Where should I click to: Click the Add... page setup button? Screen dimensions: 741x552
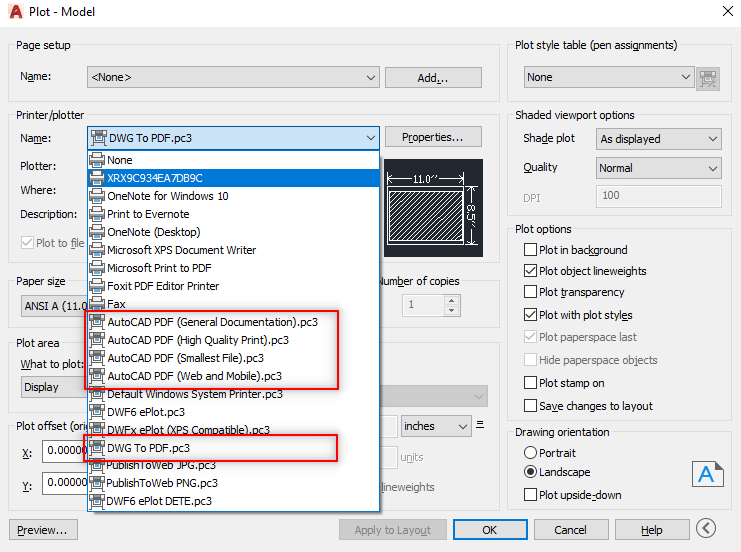pyautogui.click(x=433, y=78)
